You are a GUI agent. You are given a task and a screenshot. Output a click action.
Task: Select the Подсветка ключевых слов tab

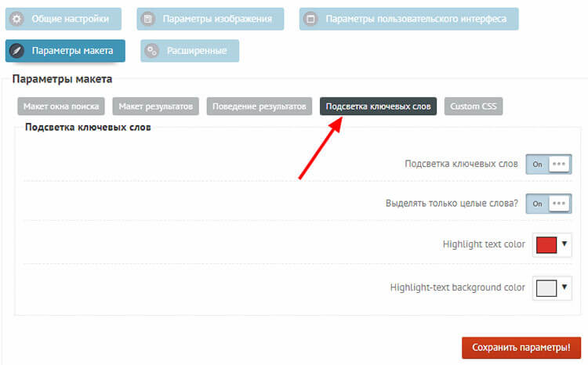coord(378,107)
